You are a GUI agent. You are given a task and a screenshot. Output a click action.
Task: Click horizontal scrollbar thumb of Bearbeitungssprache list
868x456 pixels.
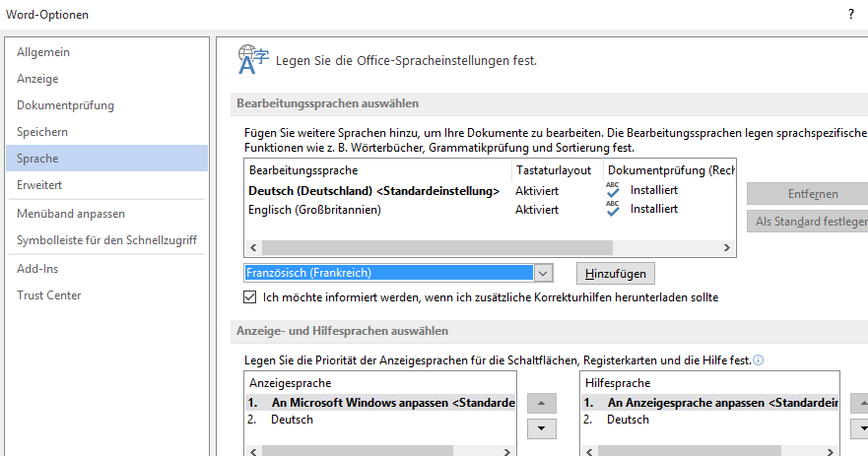(437, 248)
